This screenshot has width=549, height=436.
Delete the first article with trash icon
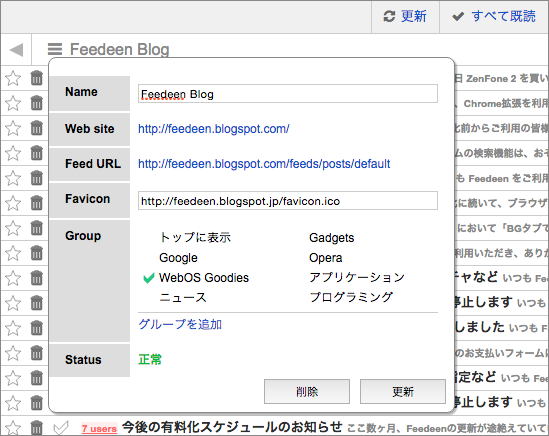[x=36, y=78]
